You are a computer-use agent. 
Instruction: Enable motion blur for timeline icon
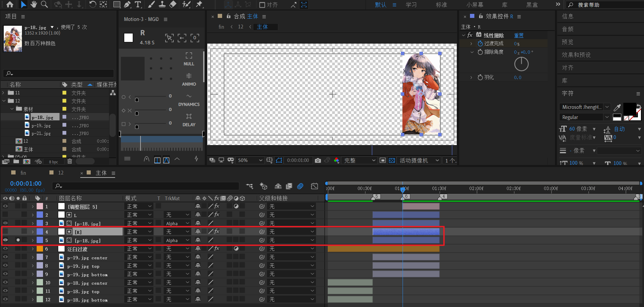[x=300, y=186]
